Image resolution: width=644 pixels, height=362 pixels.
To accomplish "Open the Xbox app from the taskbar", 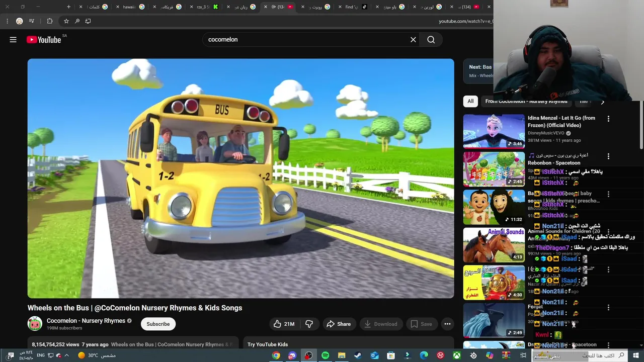I will (456, 355).
